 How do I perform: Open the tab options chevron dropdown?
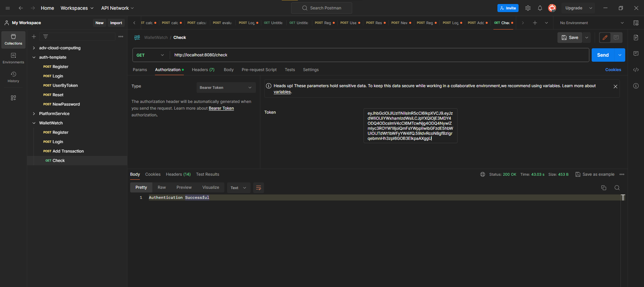coord(546,23)
